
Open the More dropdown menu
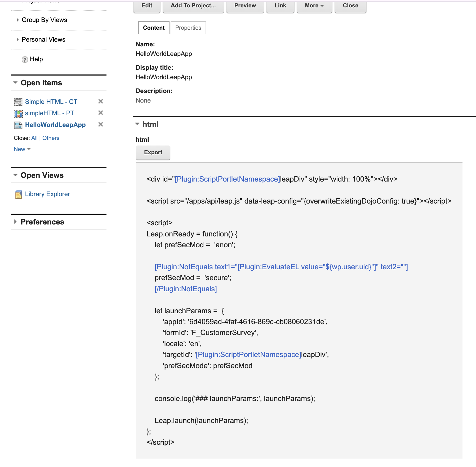[314, 6]
